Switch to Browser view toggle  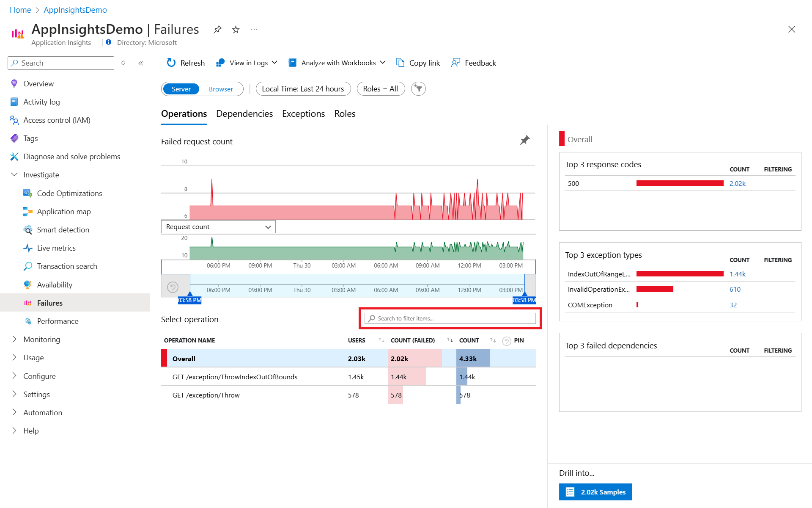pyautogui.click(x=221, y=89)
